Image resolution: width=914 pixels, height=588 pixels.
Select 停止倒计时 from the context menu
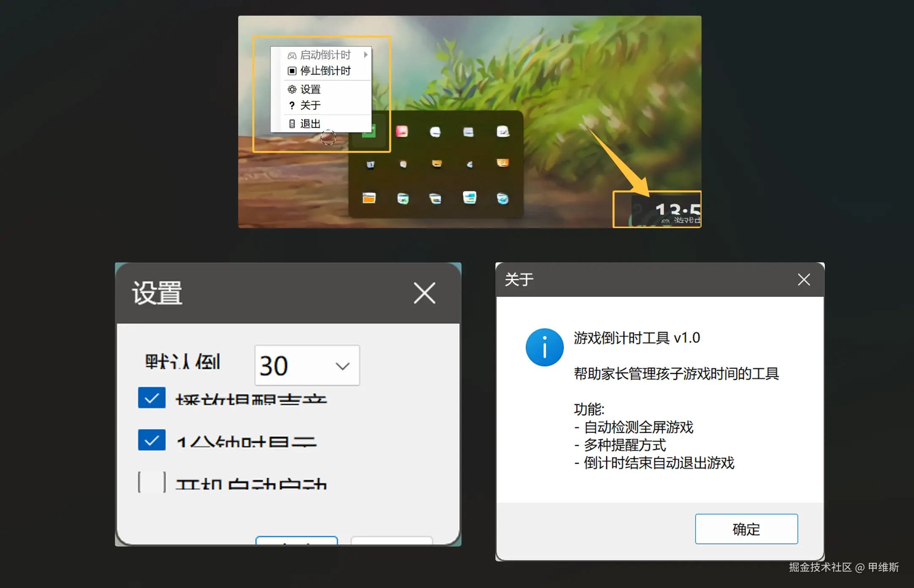pyautogui.click(x=324, y=71)
